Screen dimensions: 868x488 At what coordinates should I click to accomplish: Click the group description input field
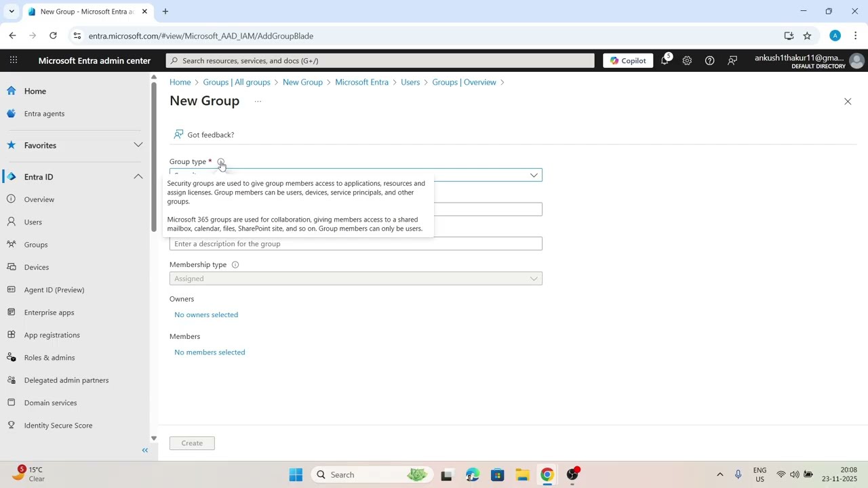pos(356,243)
